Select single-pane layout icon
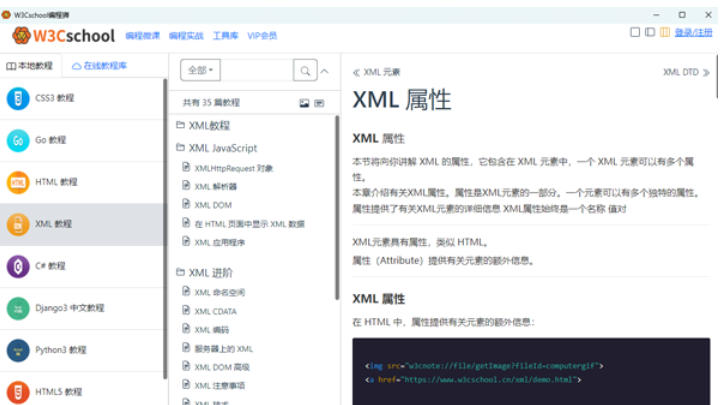Screen dimensions: 720x405 (x=635, y=32)
